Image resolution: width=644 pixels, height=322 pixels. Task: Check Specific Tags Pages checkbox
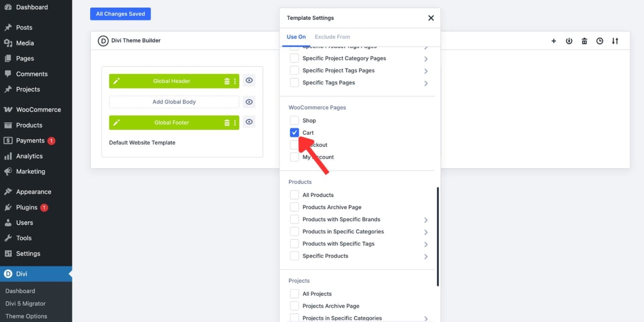pos(294,83)
